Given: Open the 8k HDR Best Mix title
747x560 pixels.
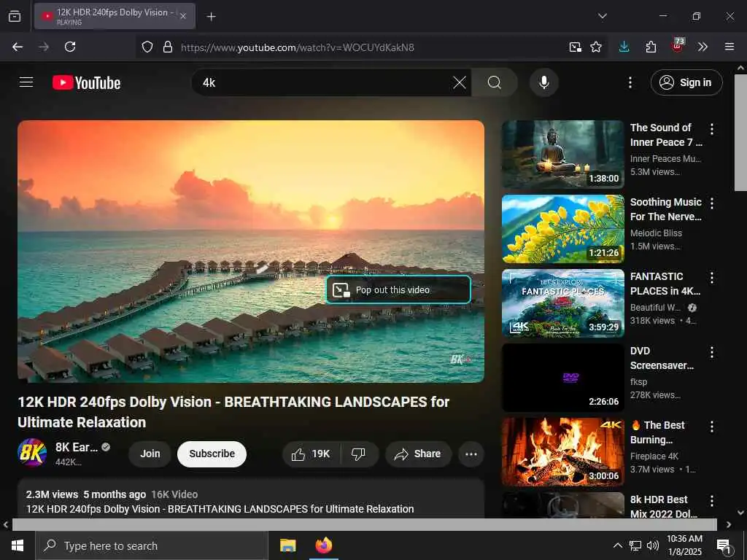Looking at the screenshot, I should coord(663,507).
